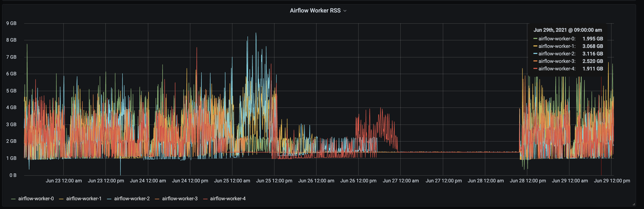Click the Jun 23 12:00 pm axis label

pyautogui.click(x=106, y=181)
